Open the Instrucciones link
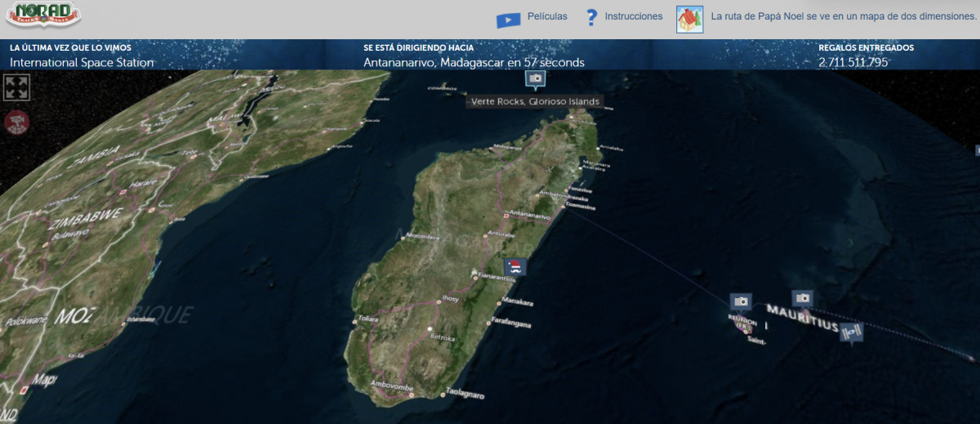 click(x=634, y=16)
